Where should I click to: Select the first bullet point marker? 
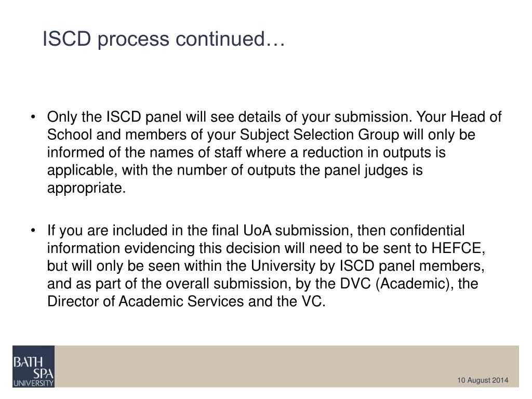[33, 117]
